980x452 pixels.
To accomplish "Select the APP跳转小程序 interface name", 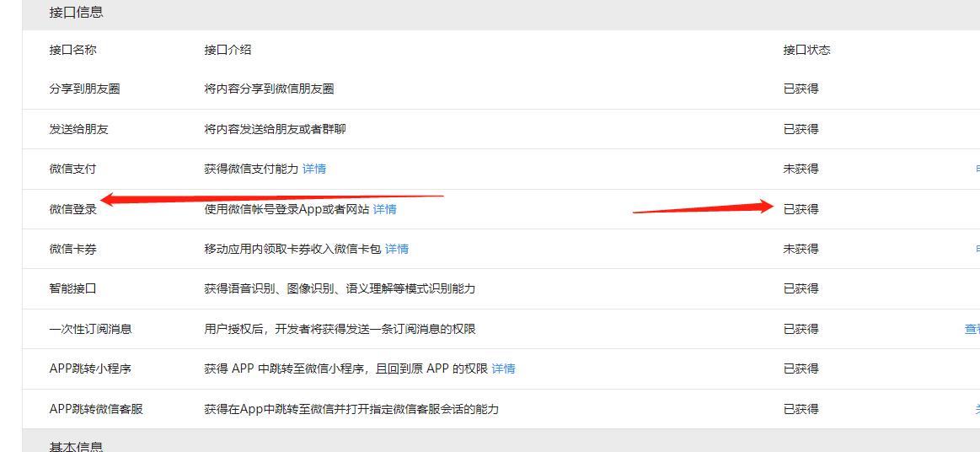I will [91, 369].
